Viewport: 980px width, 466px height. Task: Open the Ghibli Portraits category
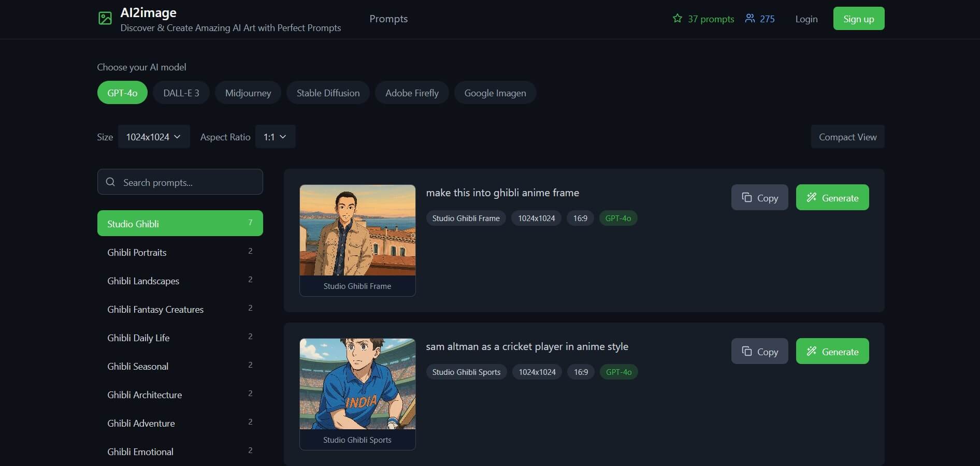point(180,252)
